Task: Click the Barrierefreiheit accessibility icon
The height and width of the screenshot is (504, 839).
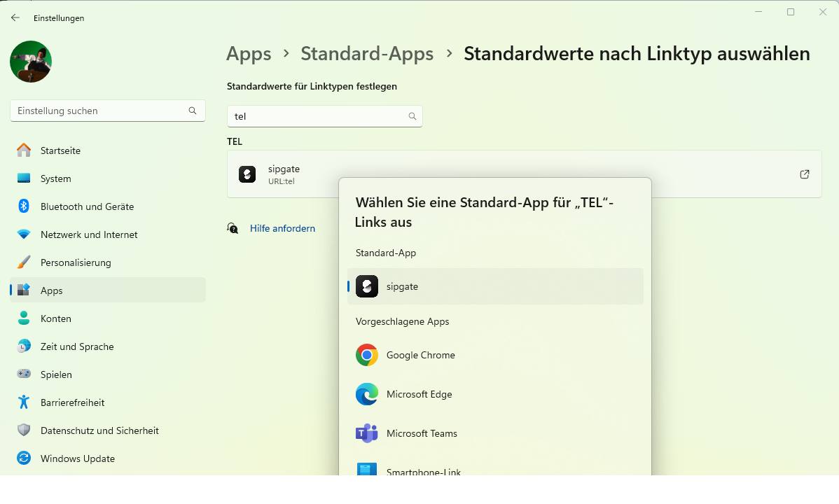Action: tap(24, 402)
